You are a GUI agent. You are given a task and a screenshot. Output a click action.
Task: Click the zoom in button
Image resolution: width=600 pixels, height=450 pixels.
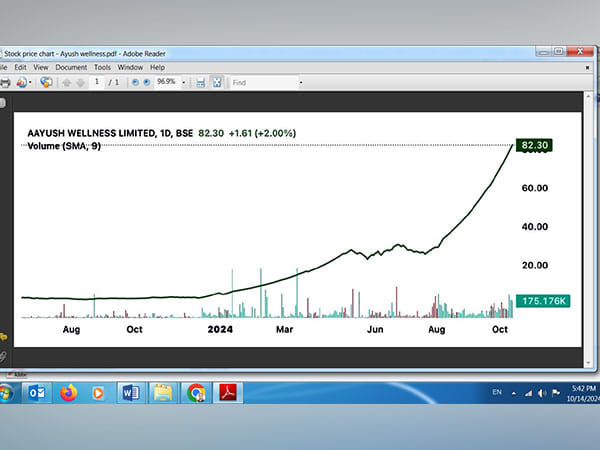pos(146,82)
